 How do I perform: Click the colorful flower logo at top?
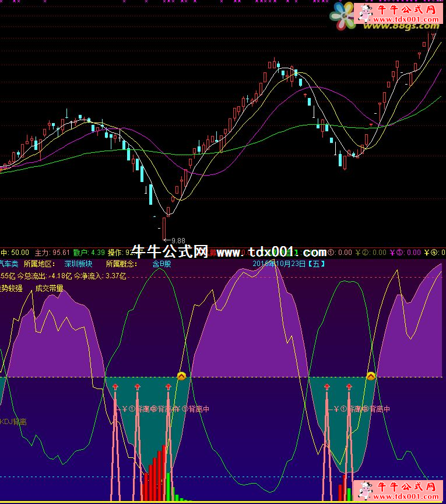(342, 15)
